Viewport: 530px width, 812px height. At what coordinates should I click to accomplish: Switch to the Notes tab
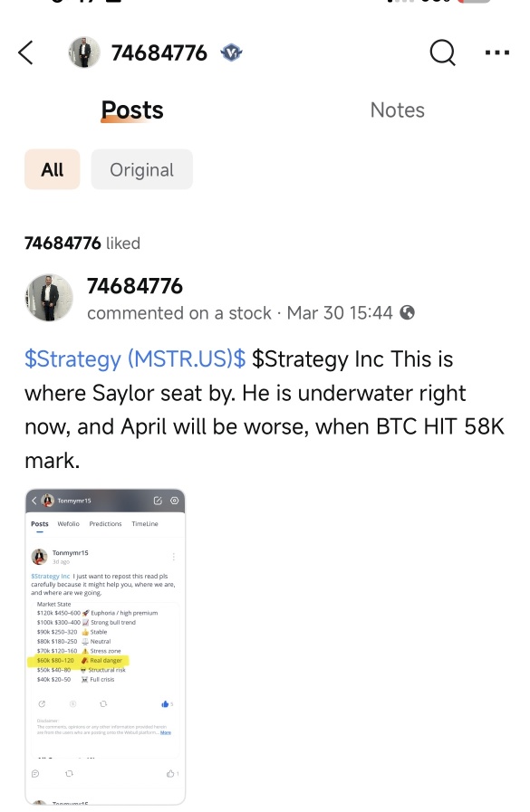coord(398,110)
